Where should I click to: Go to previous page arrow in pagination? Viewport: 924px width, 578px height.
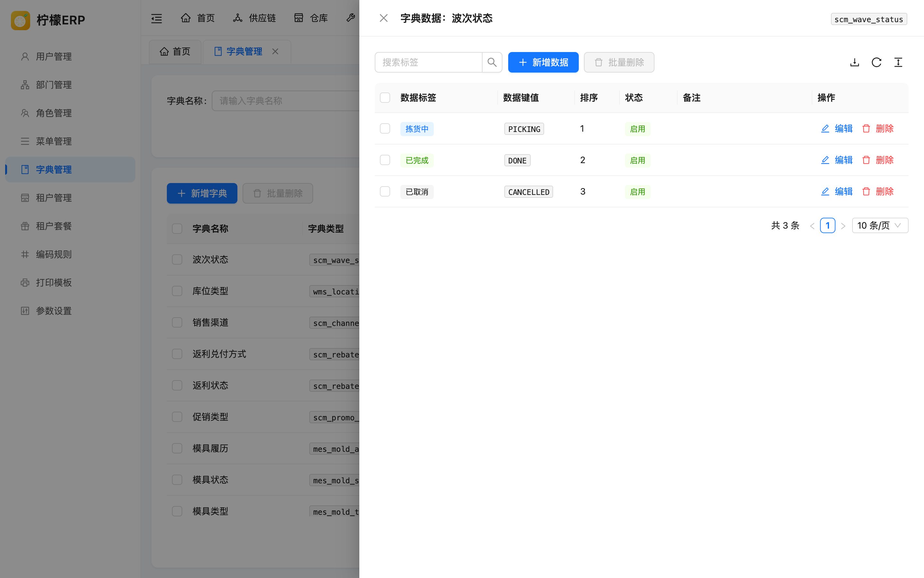[812, 225]
